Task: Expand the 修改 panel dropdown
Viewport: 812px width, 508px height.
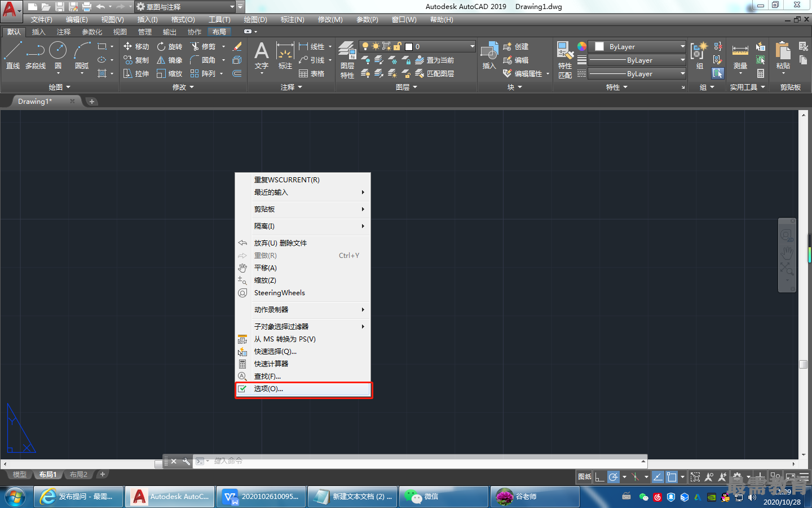Action: coord(183,87)
